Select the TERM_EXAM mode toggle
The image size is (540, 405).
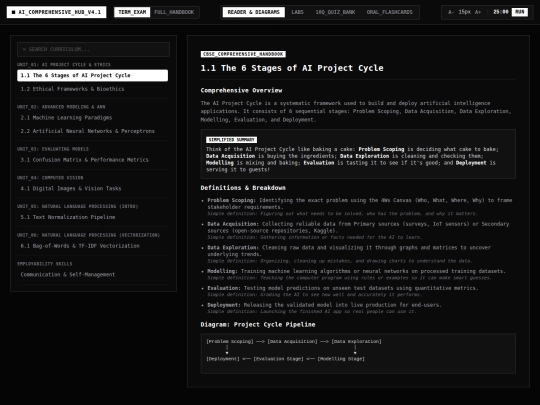pyautogui.click(x=132, y=12)
